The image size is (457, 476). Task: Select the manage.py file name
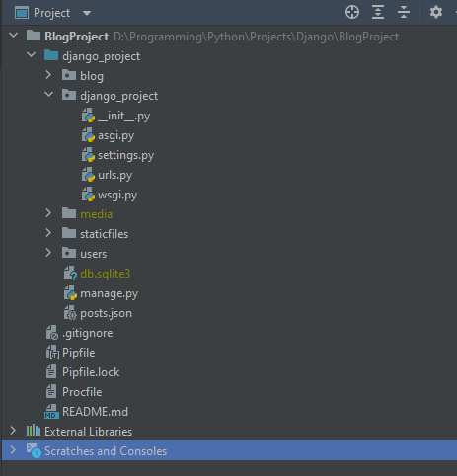pyautogui.click(x=109, y=293)
